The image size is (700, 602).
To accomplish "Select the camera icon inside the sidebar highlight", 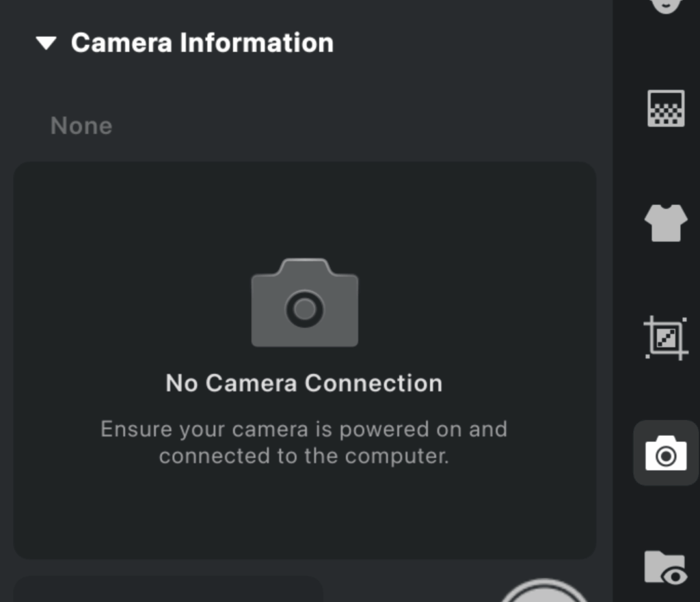I will [x=666, y=454].
